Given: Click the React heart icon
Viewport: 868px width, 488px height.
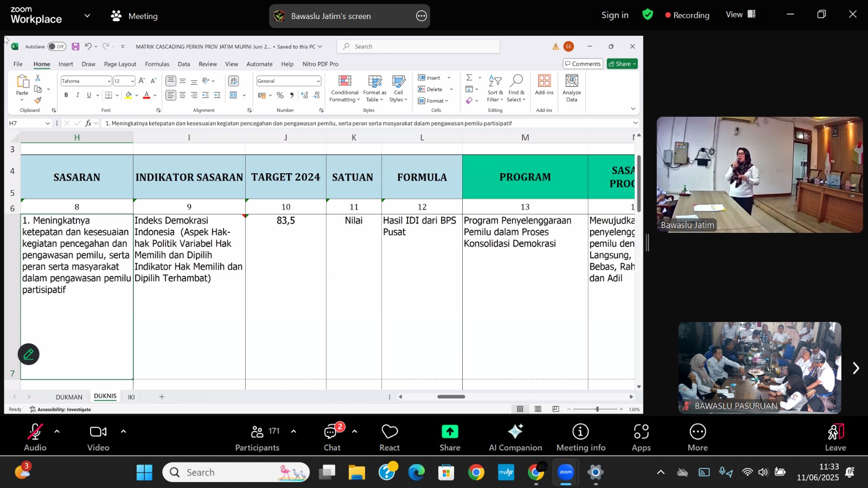Looking at the screenshot, I should (x=390, y=432).
